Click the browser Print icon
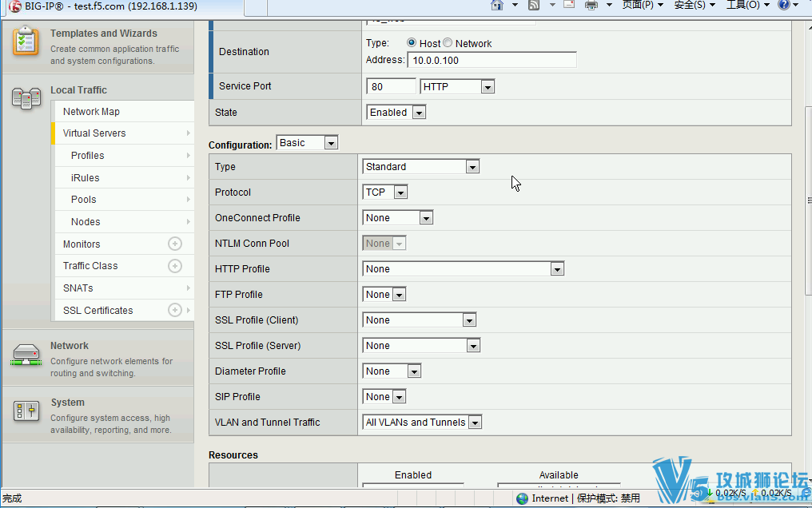812x508 pixels. pyautogui.click(x=591, y=5)
